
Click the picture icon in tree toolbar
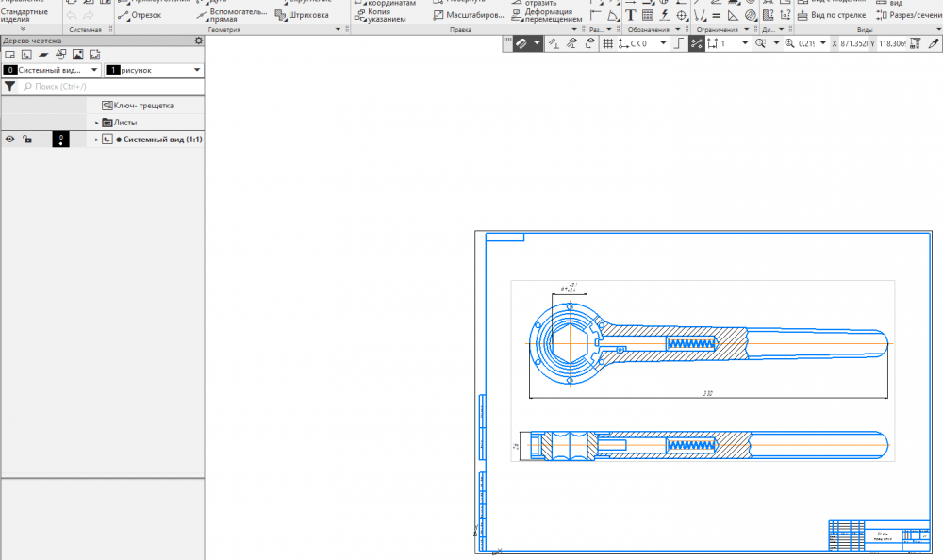coord(77,55)
